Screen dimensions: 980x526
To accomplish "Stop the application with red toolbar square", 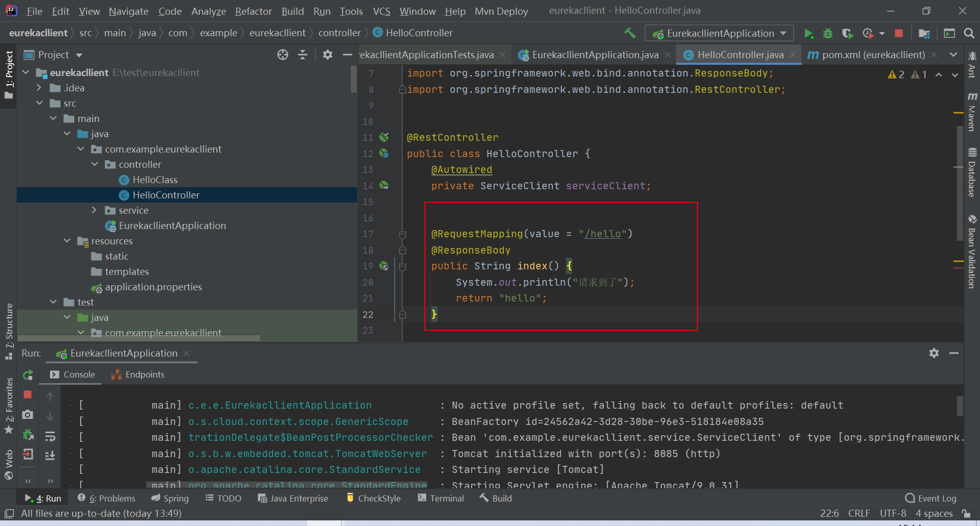I will pos(899,34).
